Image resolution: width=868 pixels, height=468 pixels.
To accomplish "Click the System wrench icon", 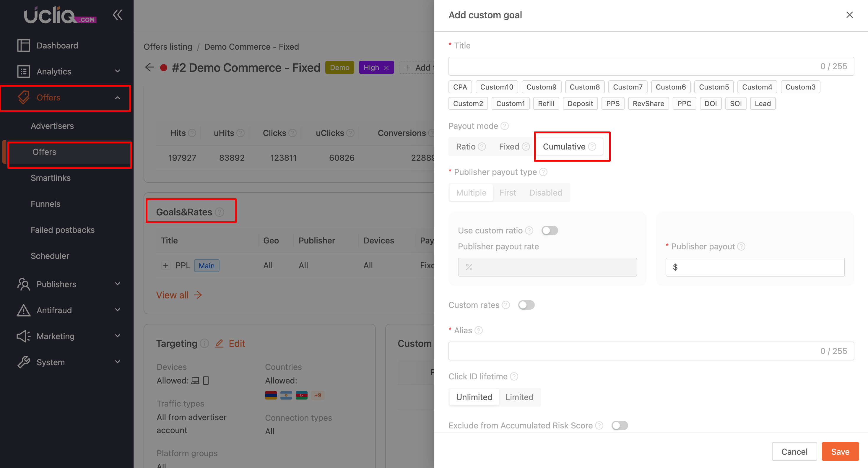I will coord(23,362).
